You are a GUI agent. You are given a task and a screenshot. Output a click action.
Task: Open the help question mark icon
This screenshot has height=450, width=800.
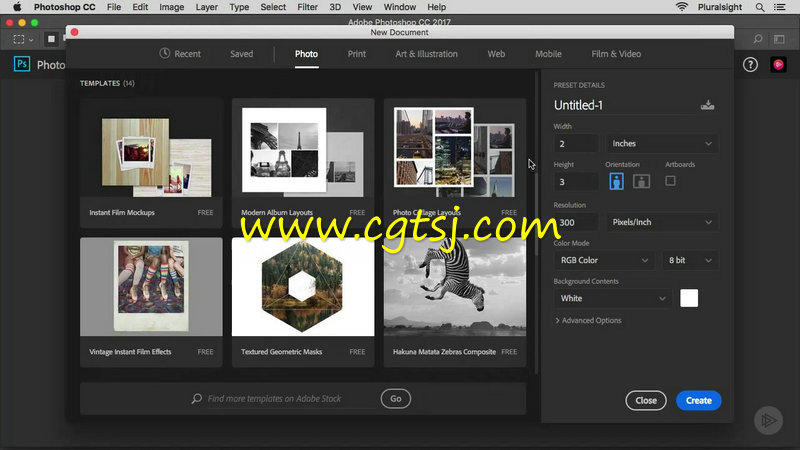750,65
